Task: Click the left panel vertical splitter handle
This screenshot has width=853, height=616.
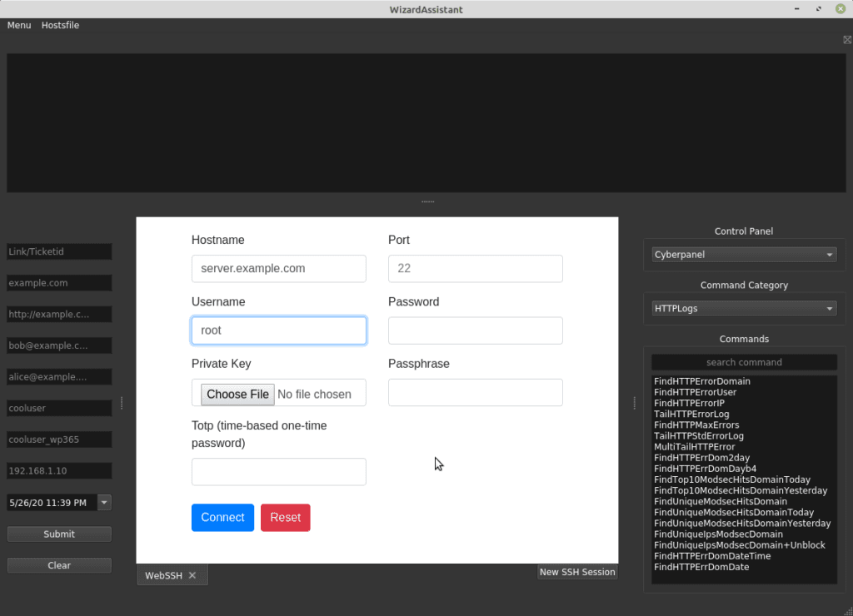Action: (x=122, y=403)
